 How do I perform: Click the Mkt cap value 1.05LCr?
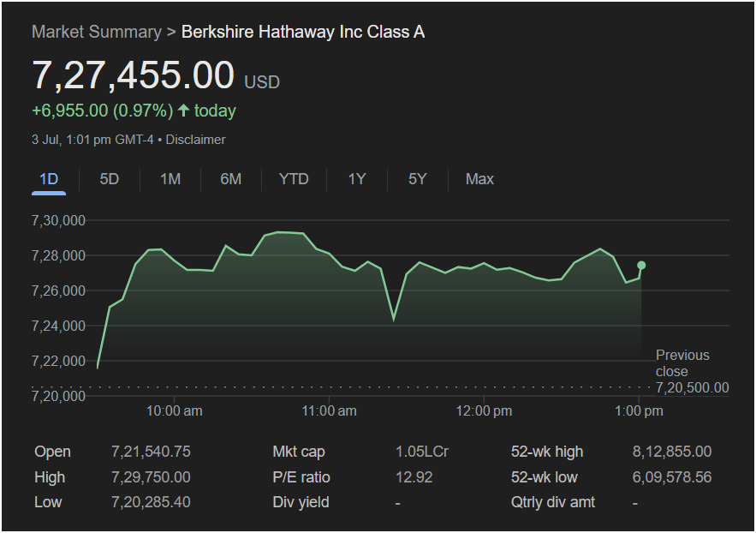click(x=422, y=452)
